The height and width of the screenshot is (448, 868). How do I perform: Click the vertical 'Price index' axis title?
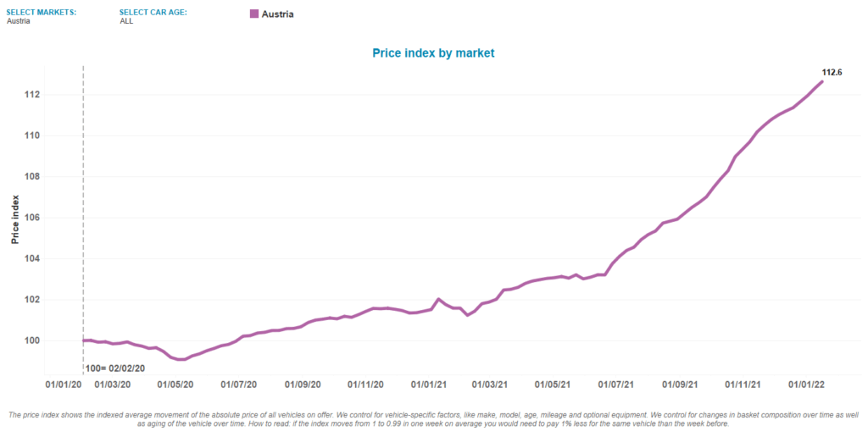click(15, 218)
